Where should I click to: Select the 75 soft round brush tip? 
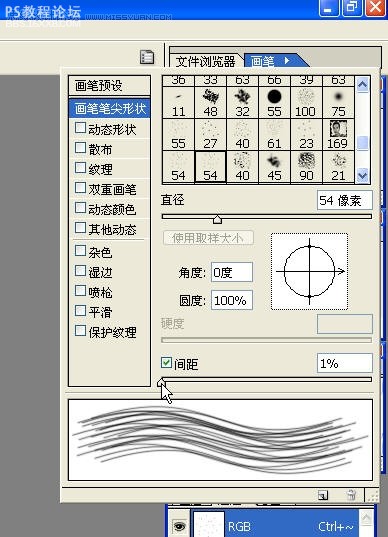click(x=338, y=102)
